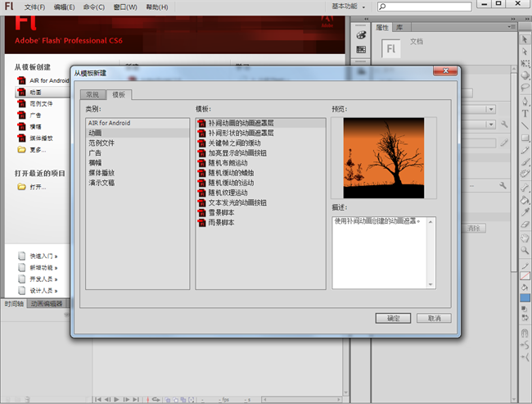Click the blue fill color swatch
The height and width of the screenshot is (404, 532).
[x=525, y=297]
